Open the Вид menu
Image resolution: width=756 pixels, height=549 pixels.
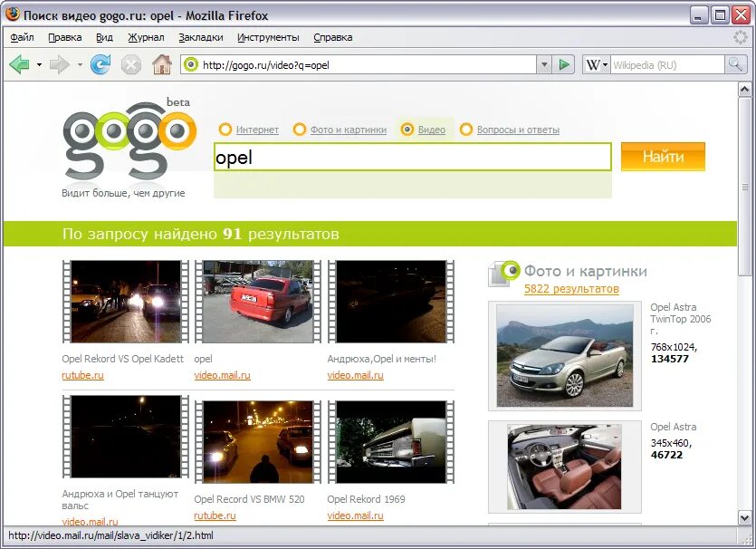click(104, 37)
